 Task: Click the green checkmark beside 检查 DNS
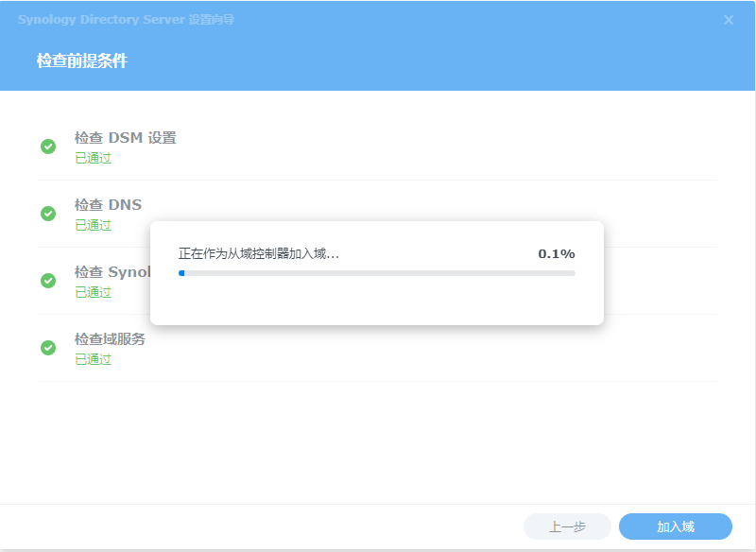[48, 214]
